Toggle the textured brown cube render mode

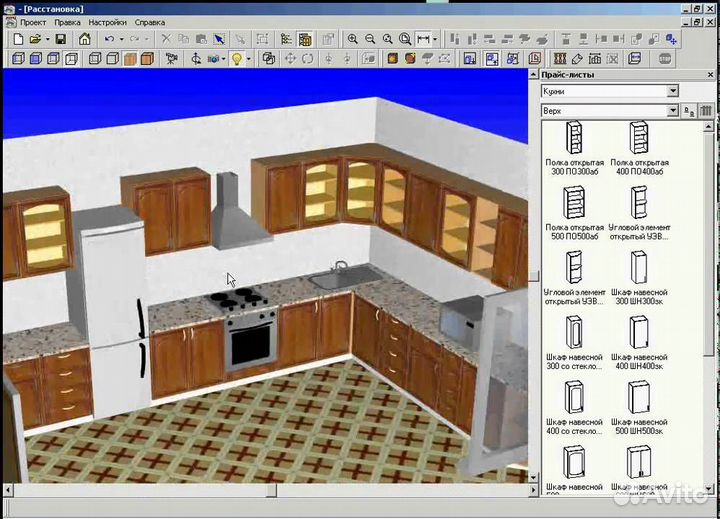coord(131,59)
